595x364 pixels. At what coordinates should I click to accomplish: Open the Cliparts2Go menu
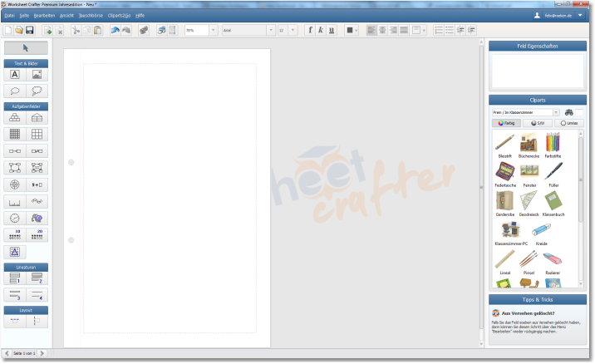(119, 16)
